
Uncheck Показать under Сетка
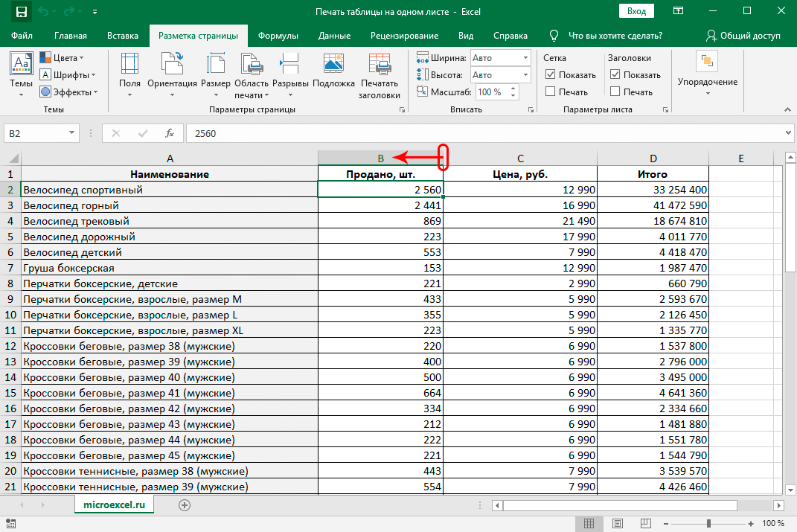tap(551, 74)
